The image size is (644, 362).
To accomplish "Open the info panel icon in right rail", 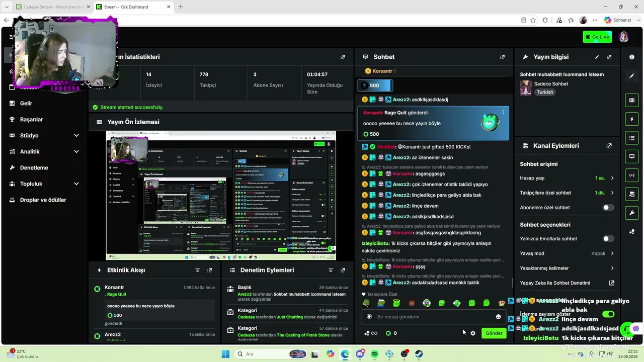I will 632,57.
